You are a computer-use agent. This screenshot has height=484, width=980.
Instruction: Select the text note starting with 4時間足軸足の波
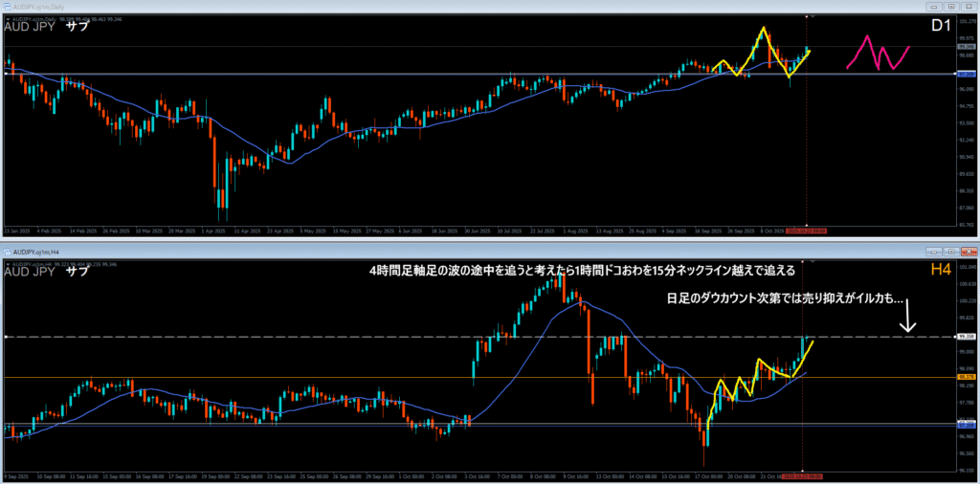point(582,271)
